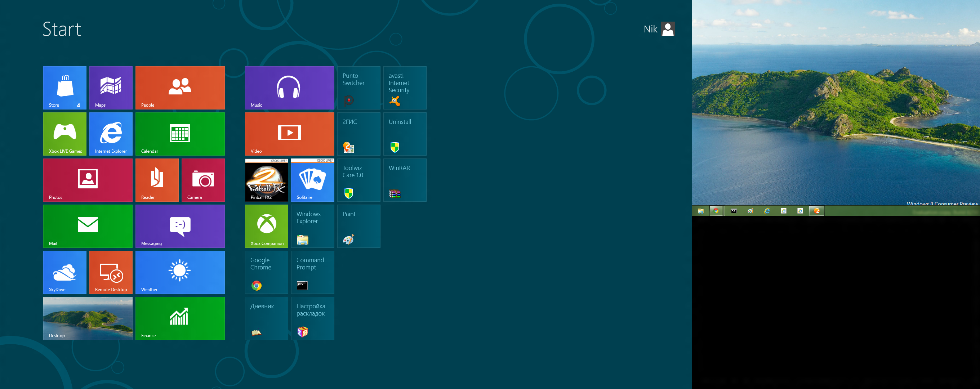Open the Дневник tile

(x=266, y=318)
